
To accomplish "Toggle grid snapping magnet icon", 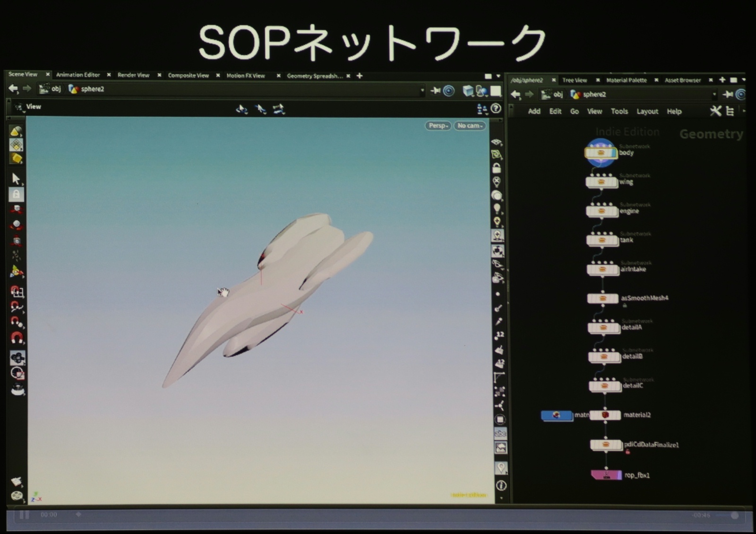I will (x=17, y=292).
